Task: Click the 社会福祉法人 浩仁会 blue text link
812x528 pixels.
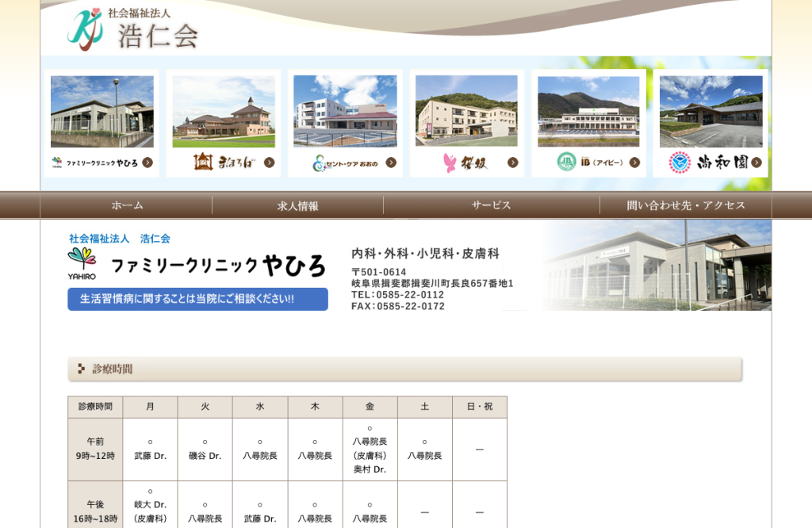Action: 120,239
